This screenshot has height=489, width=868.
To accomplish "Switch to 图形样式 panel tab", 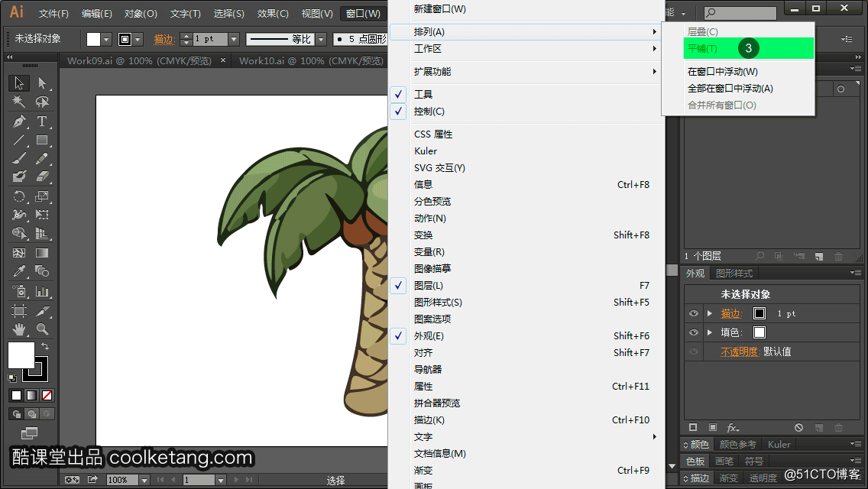I will (x=734, y=274).
